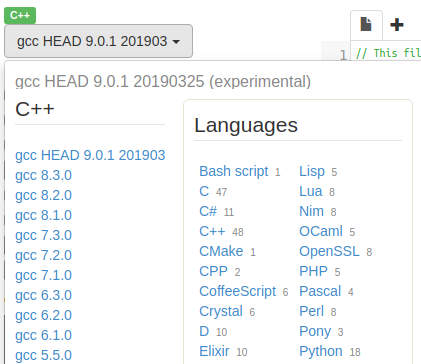Choose gcc HEAD 9.0.1 201903 compiler link
Image resolution: width=421 pixels, height=364 pixels.
tap(90, 155)
